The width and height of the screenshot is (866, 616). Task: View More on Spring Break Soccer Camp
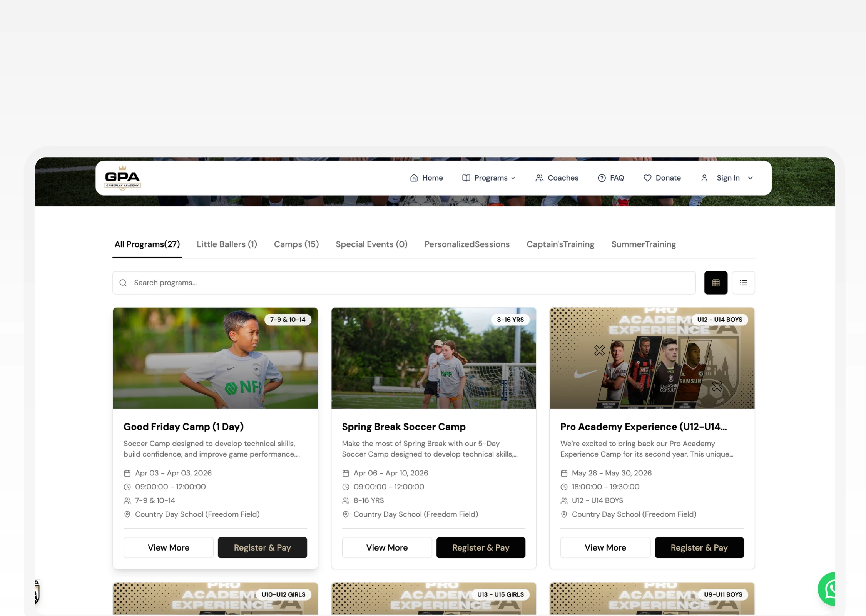click(x=386, y=547)
